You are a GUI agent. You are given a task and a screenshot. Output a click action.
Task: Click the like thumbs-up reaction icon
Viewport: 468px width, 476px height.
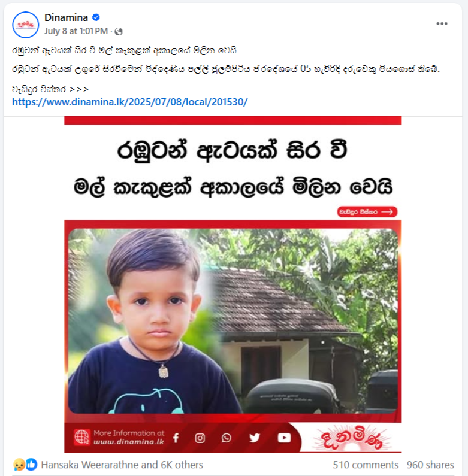[x=31, y=465]
